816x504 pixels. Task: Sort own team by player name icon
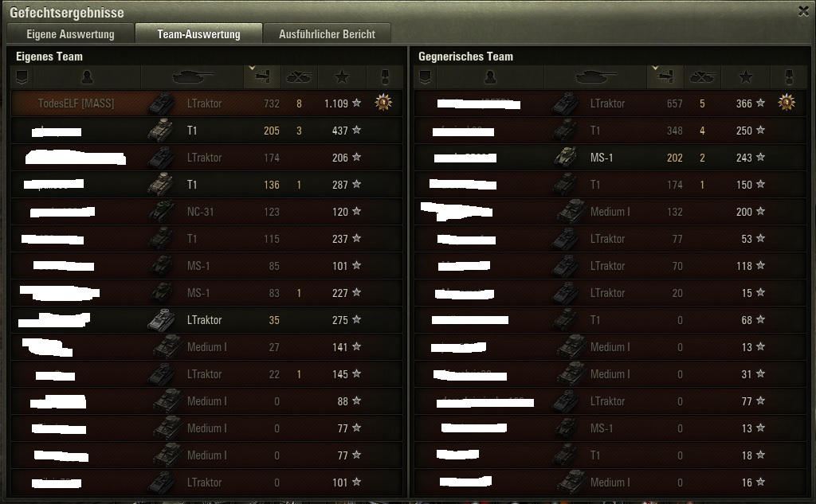87,77
